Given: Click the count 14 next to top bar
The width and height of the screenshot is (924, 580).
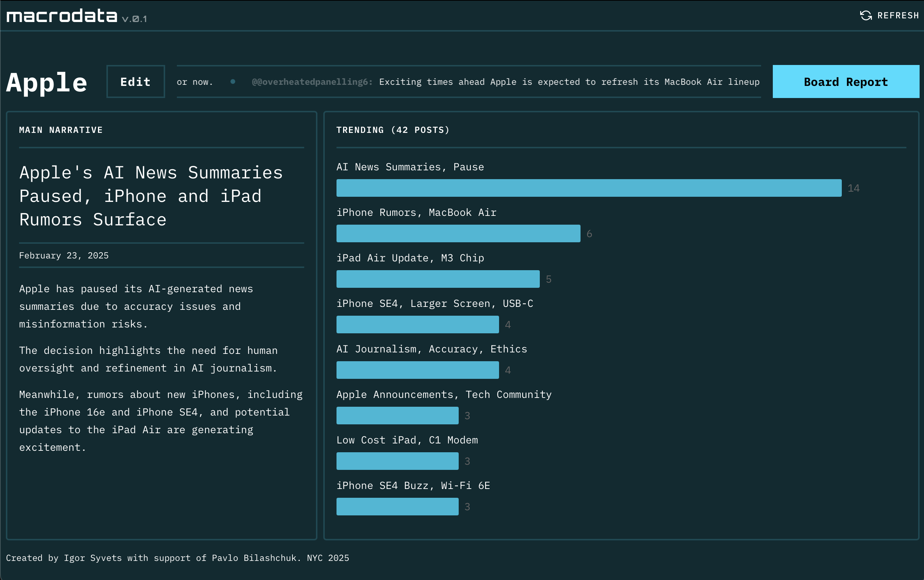Looking at the screenshot, I should point(853,188).
